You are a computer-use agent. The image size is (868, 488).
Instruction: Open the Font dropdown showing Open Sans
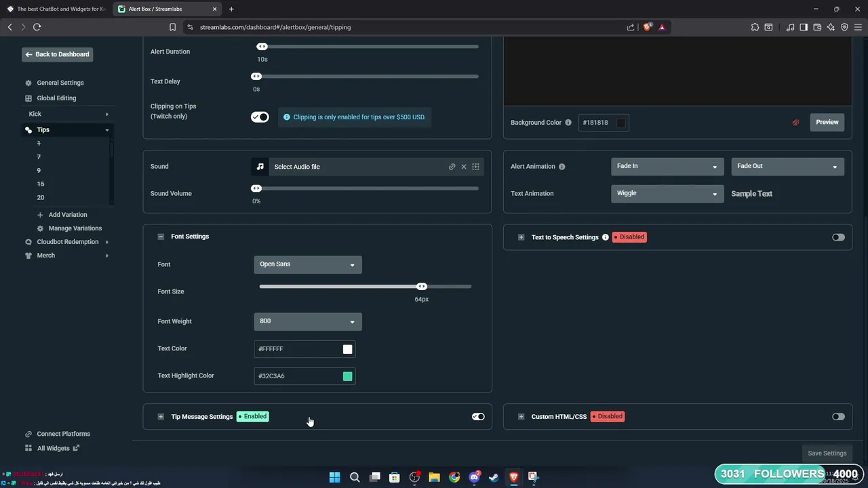[x=308, y=264]
